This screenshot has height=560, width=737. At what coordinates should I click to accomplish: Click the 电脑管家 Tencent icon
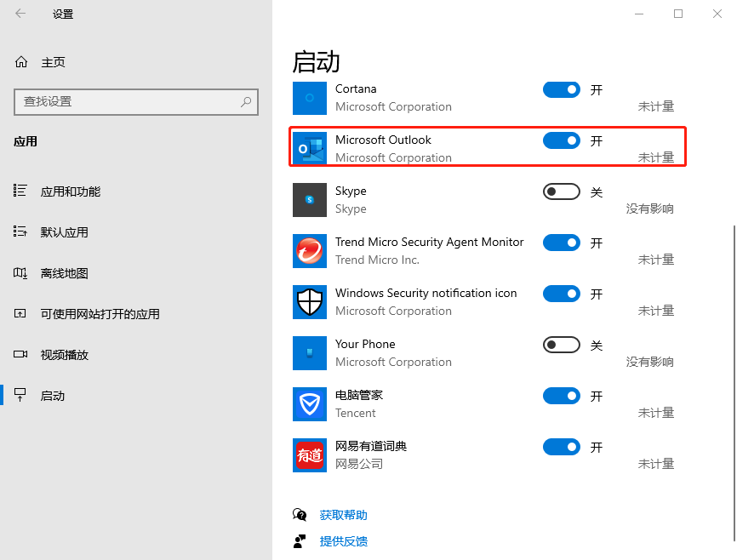tap(310, 404)
